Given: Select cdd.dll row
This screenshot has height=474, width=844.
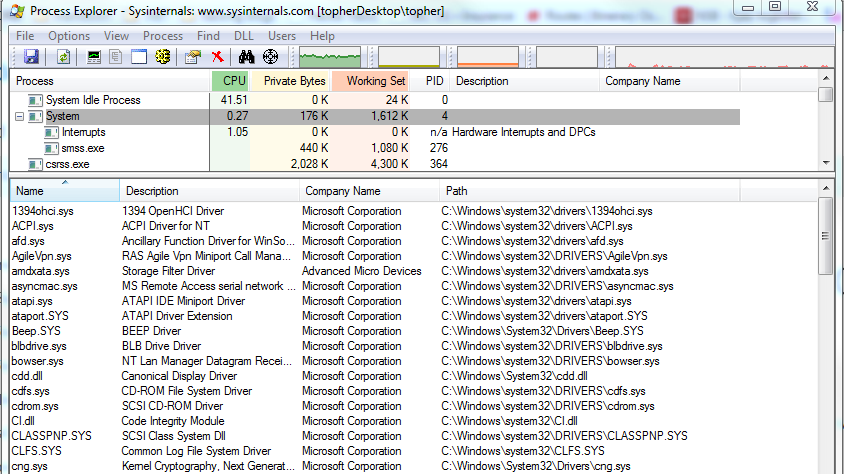Looking at the screenshot, I should [375, 376].
